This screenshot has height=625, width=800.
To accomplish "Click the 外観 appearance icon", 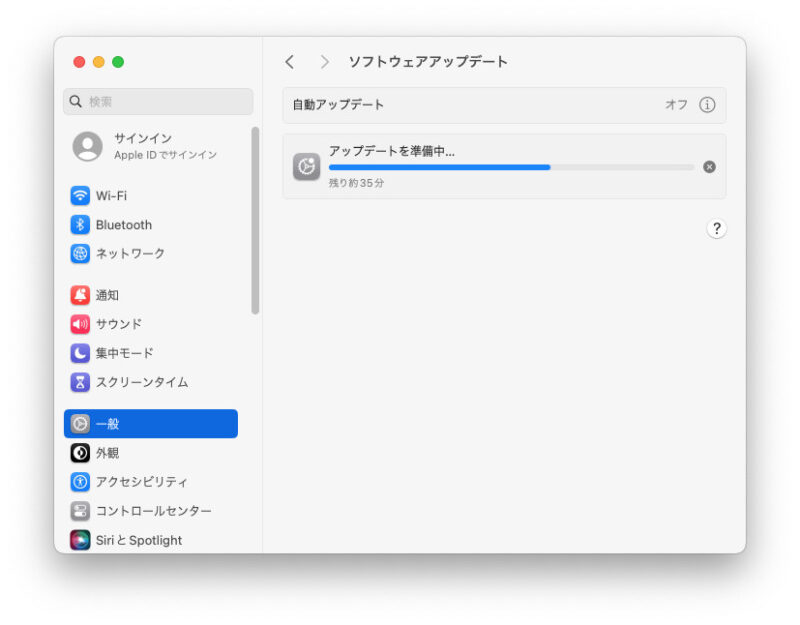I will pos(80,453).
